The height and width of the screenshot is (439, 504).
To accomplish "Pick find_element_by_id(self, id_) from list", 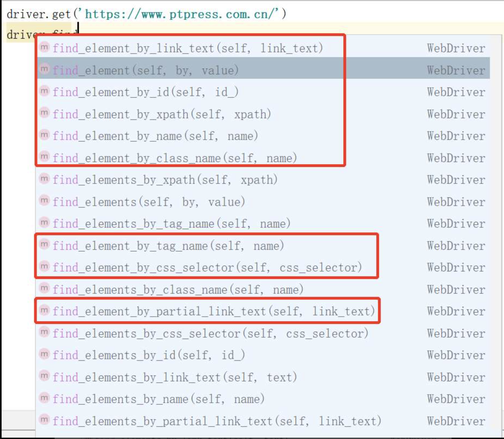I will (263, 92).
